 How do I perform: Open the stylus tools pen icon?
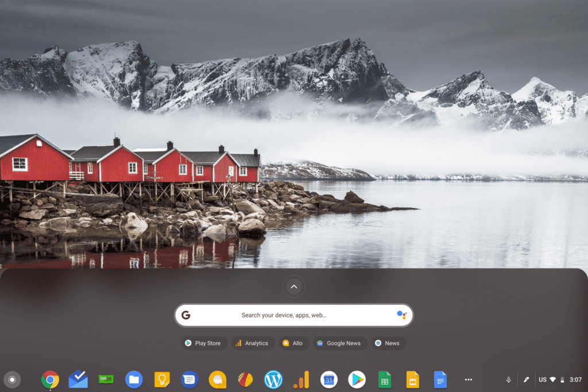click(x=527, y=379)
